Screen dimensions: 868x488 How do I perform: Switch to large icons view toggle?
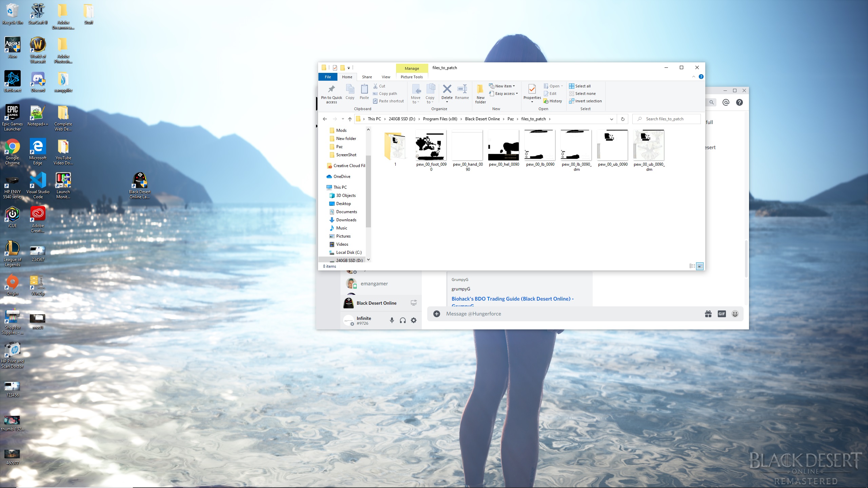pyautogui.click(x=700, y=266)
